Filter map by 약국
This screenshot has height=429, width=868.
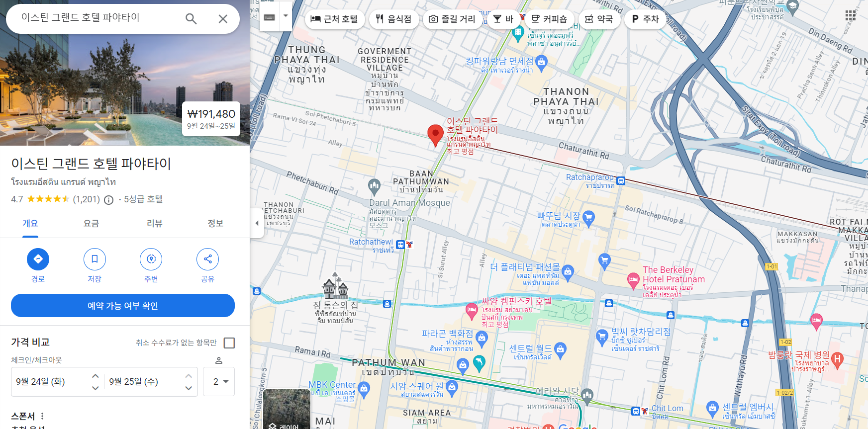point(599,19)
